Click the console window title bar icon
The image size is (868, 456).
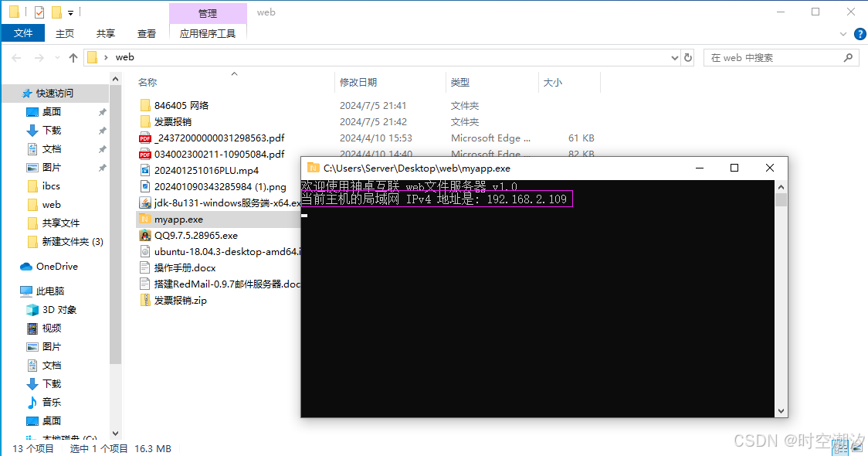pos(314,168)
